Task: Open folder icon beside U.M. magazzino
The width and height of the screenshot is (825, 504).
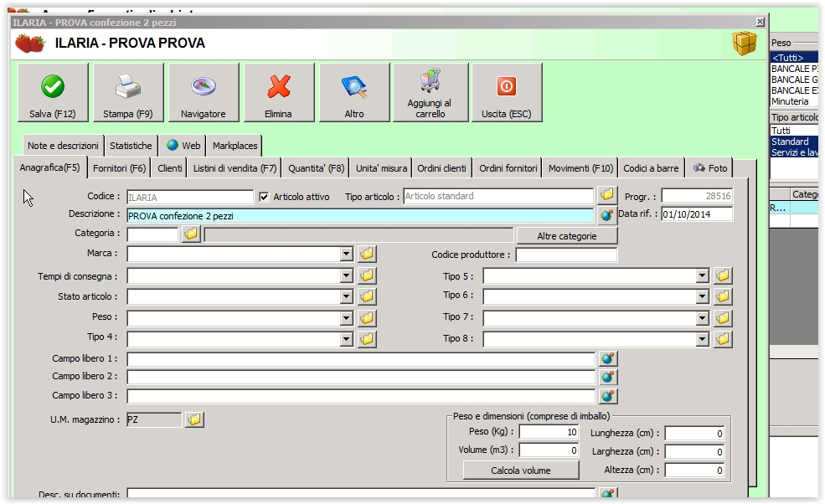Action: (194, 419)
